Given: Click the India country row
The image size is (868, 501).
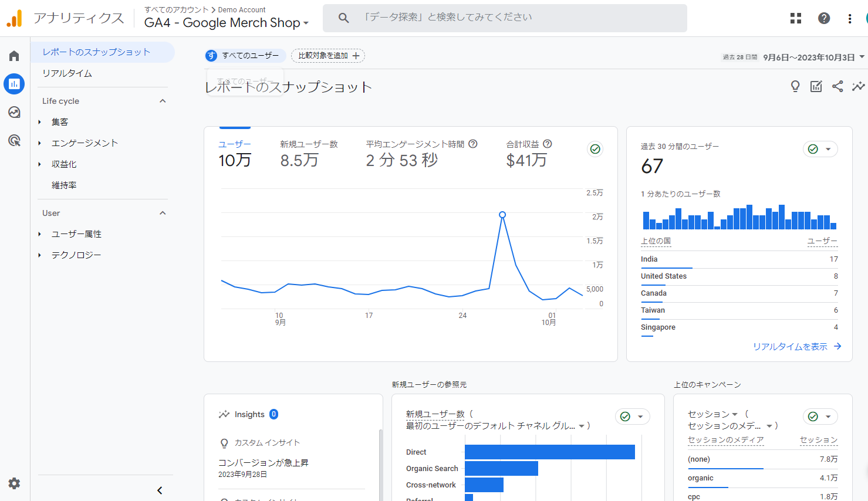Looking at the screenshot, I should pyautogui.click(x=739, y=259).
